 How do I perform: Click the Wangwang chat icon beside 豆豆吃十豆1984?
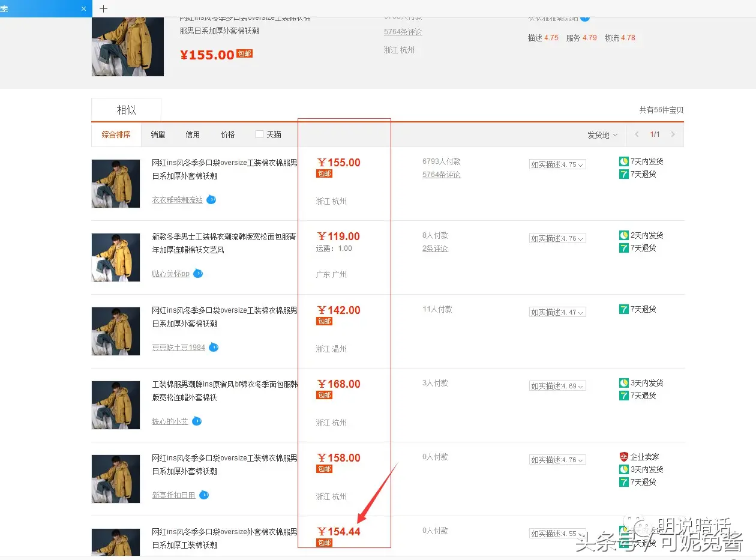point(214,347)
